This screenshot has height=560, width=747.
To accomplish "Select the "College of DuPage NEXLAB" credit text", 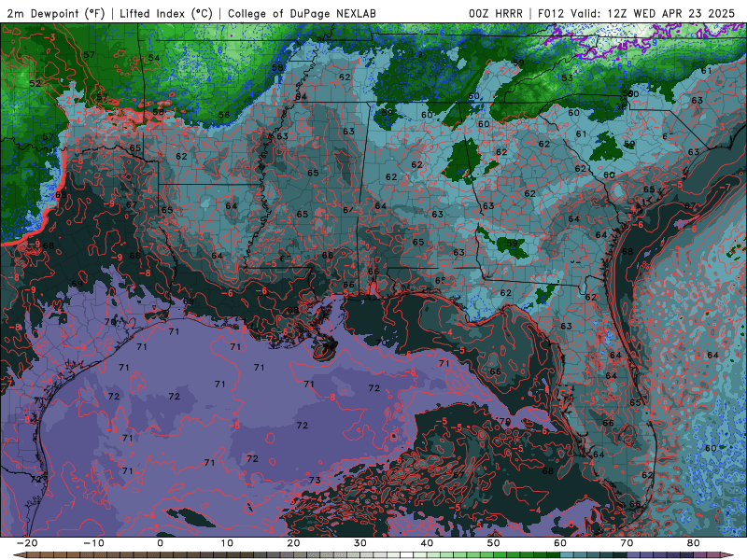I will point(302,14).
